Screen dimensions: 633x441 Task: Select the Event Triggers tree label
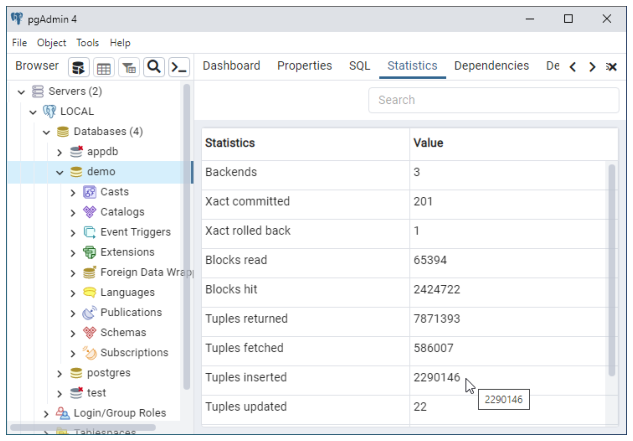click(x=135, y=232)
